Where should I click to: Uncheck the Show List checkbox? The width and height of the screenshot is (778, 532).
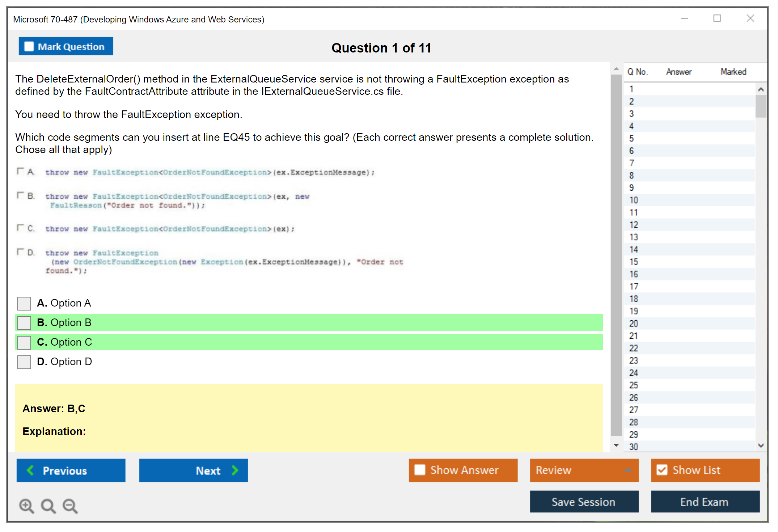tap(662, 470)
